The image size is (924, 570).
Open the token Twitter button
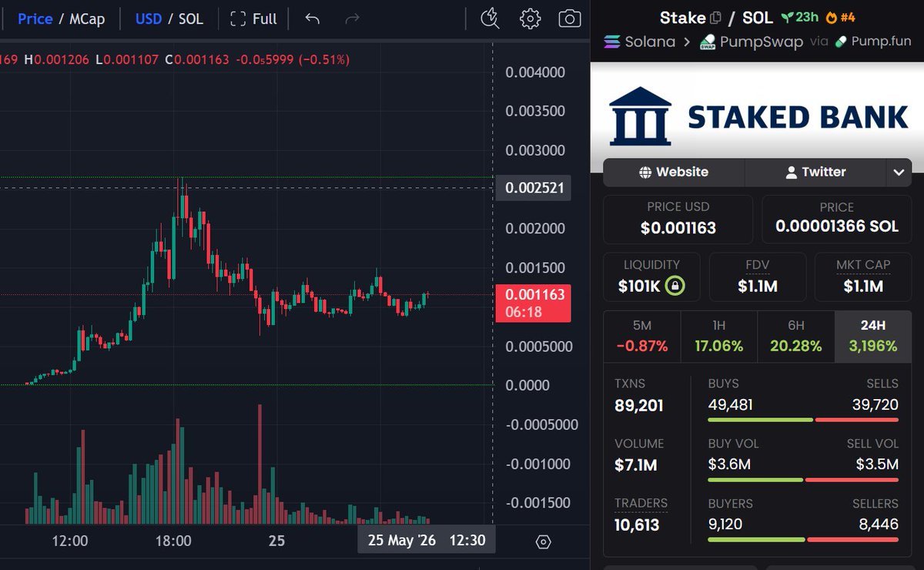pos(815,172)
